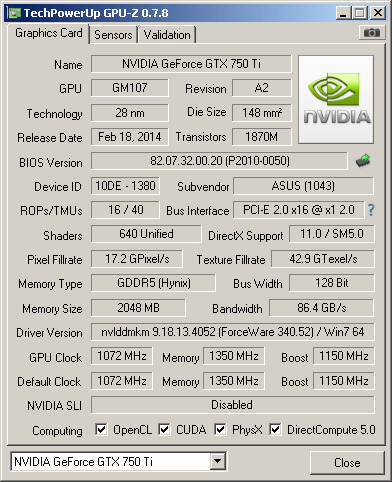Click the Driver Version field
Image resolution: width=392 pixels, height=482 pixels.
(x=233, y=332)
